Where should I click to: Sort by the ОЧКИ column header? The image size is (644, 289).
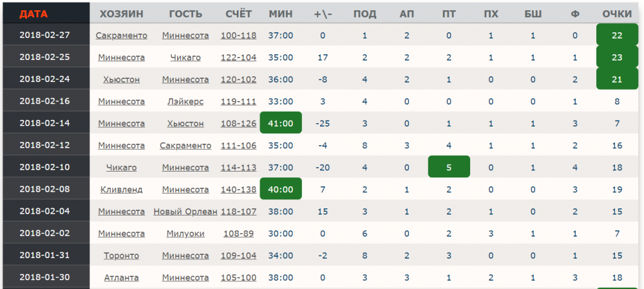click(x=617, y=14)
